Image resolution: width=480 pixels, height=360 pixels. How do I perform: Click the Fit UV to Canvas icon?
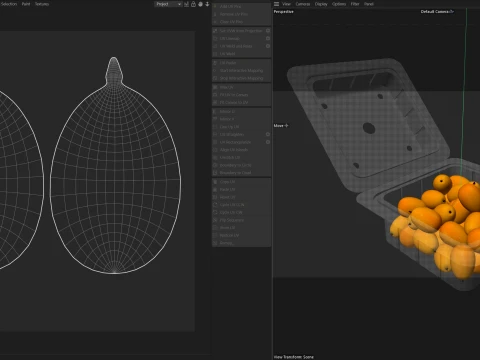215,95
